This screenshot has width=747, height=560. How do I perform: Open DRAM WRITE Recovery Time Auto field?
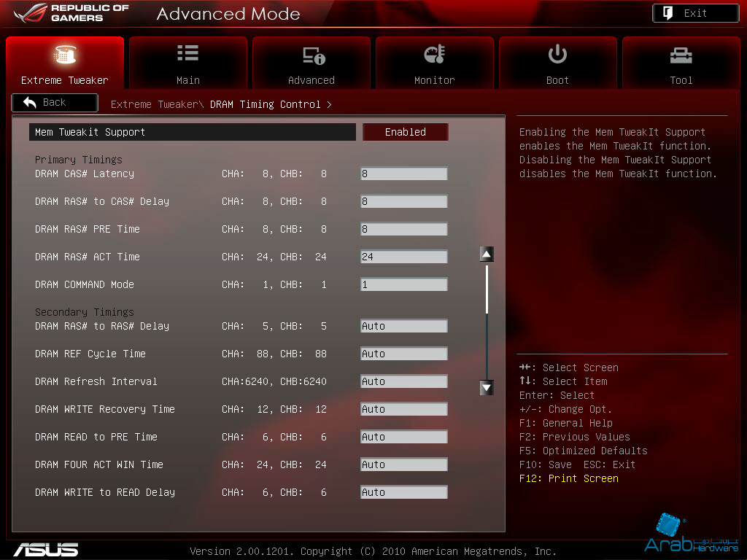(404, 409)
